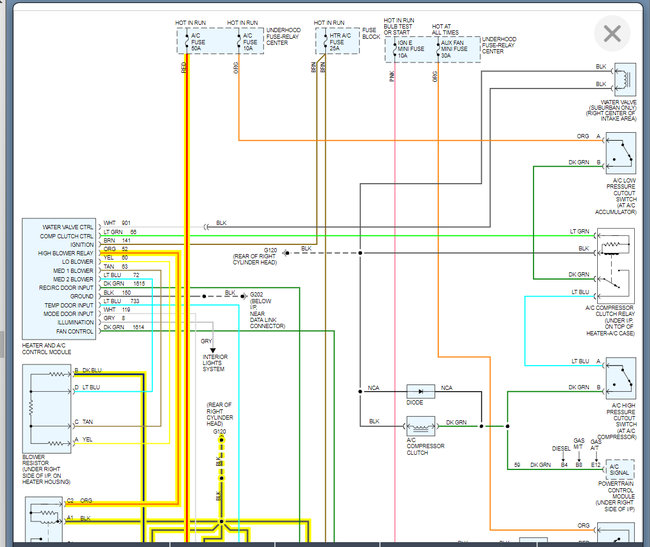650x547 pixels.
Task: Click the 'A1 BLK' terminal label
Action: tap(79, 518)
